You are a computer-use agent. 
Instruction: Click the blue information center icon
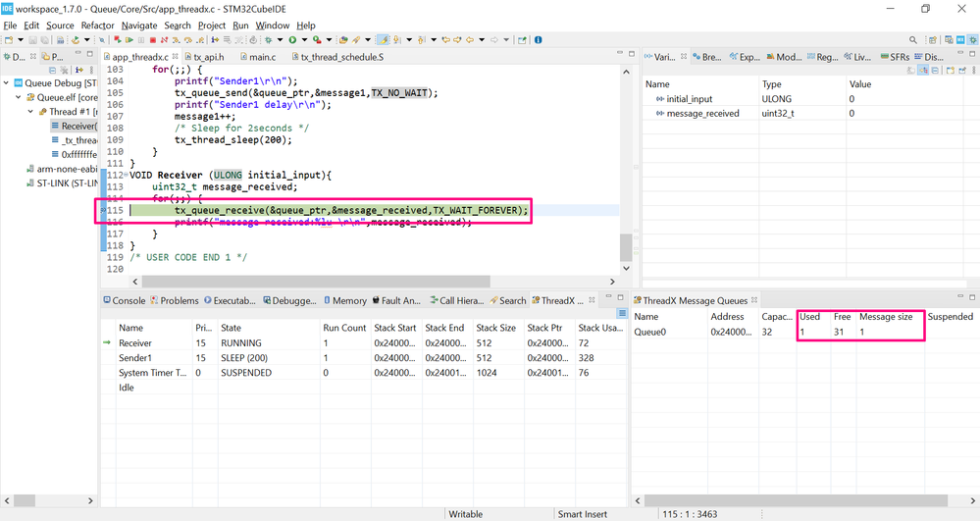[x=539, y=40]
